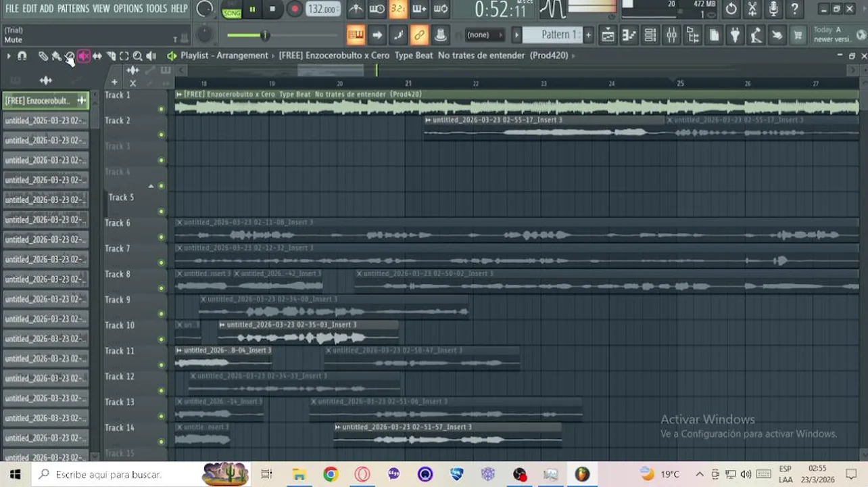Toggle the orange link note-colors button
Image resolution: width=868 pixels, height=487 pixels.
[x=419, y=35]
